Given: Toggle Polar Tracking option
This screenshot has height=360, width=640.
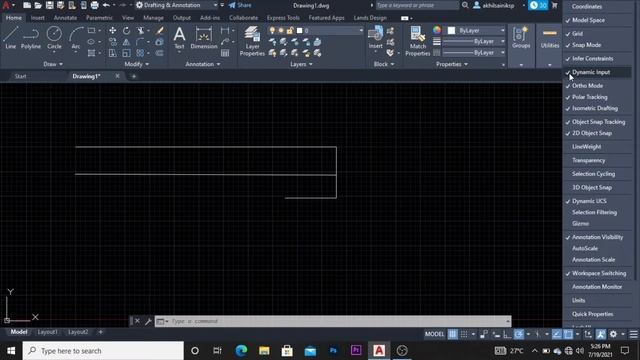Looking at the screenshot, I should pos(597,97).
